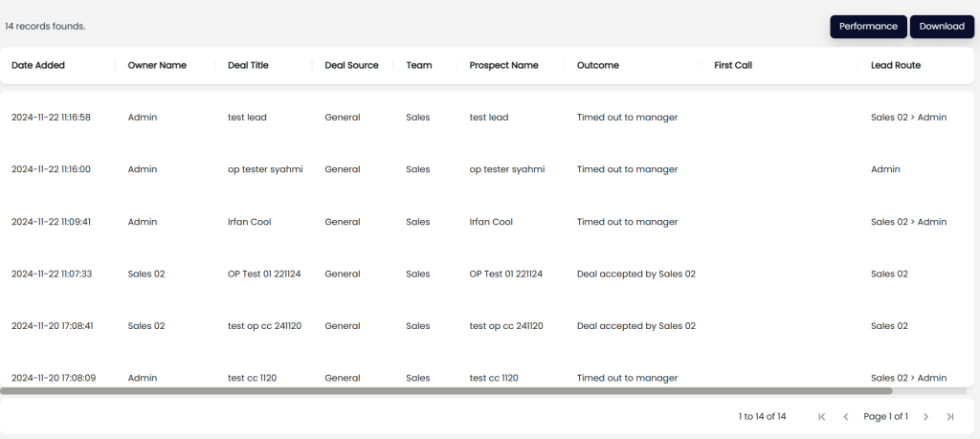
Task: Open prospect 'op tester syahmi' link
Action: tap(506, 169)
